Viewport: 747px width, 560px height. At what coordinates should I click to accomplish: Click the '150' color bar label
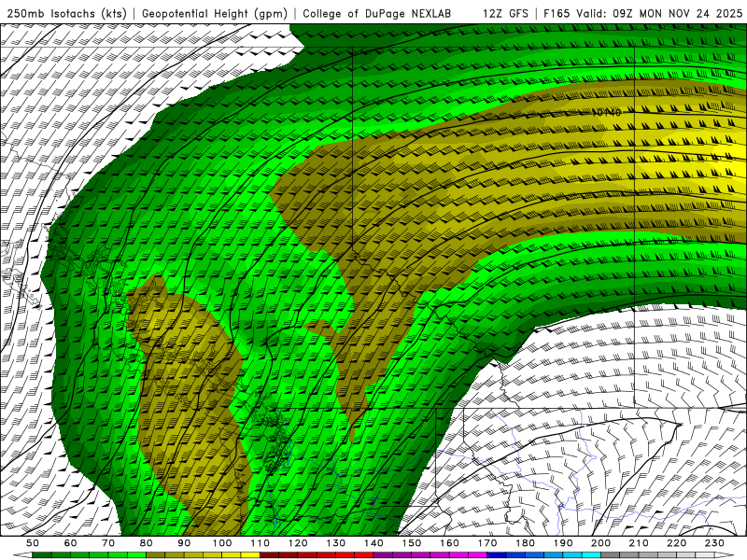tap(412, 543)
